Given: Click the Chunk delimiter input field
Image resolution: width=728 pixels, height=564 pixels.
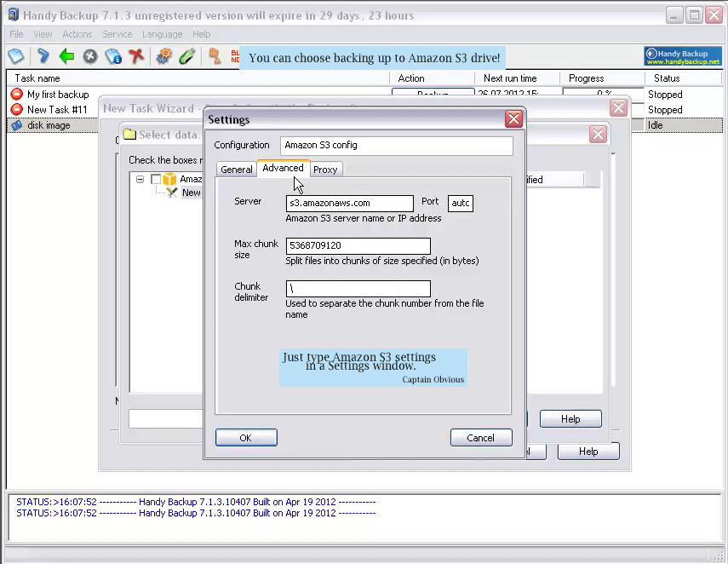Looking at the screenshot, I should click(358, 289).
